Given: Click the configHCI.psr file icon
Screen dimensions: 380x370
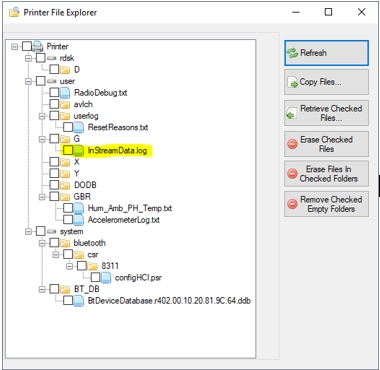Looking at the screenshot, I should [x=106, y=277].
